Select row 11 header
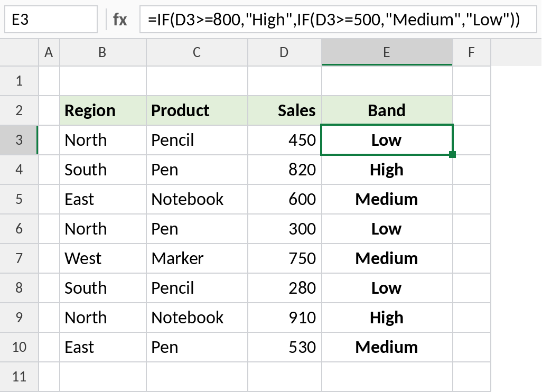 (x=19, y=377)
